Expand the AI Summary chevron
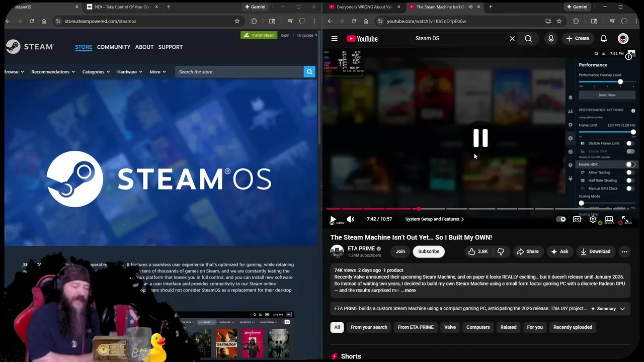 (x=622, y=309)
